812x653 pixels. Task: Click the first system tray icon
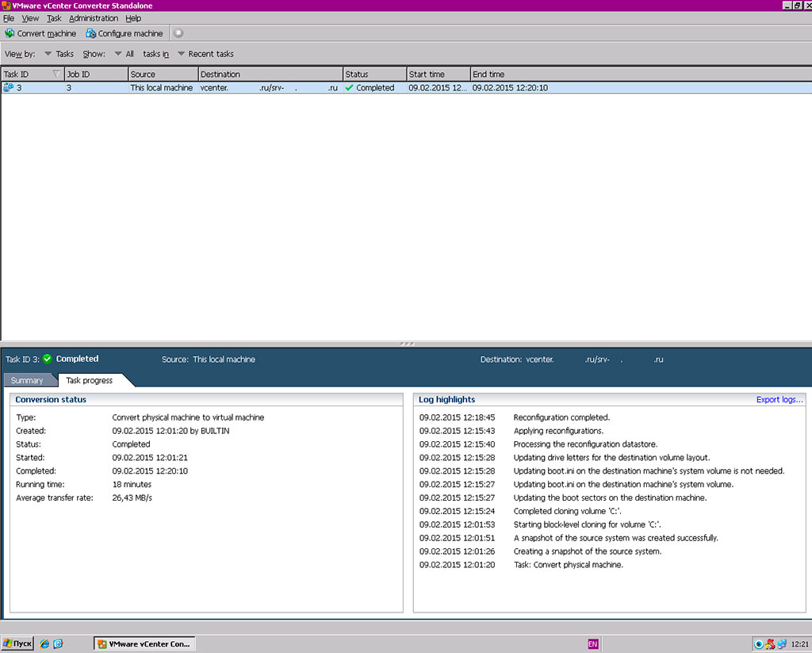coord(759,644)
